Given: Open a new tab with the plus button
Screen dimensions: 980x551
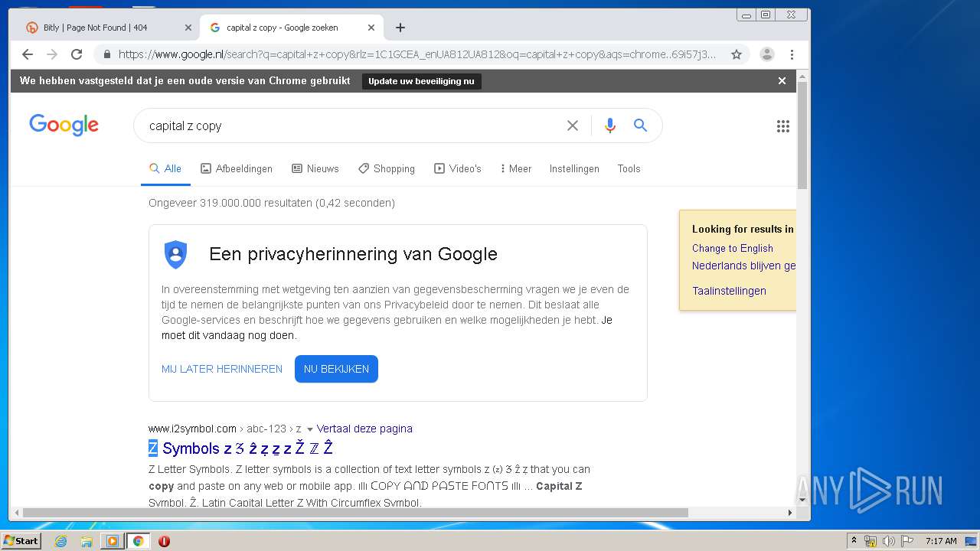Looking at the screenshot, I should click(400, 28).
